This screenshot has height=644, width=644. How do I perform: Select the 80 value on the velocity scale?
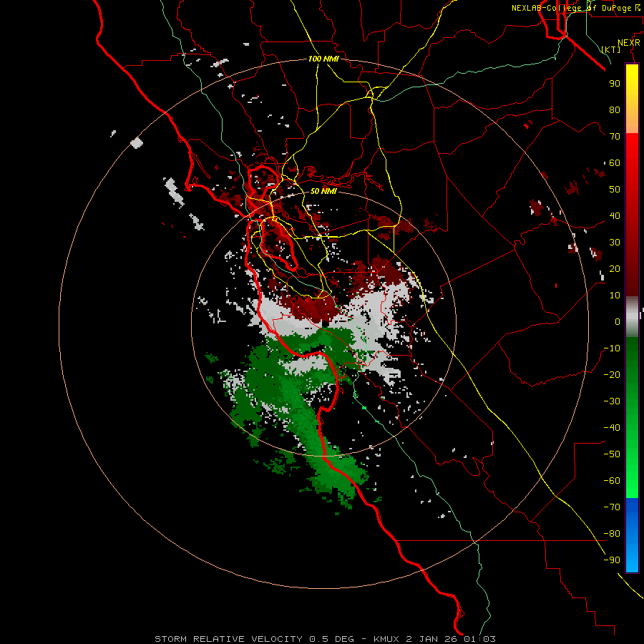tap(615, 109)
